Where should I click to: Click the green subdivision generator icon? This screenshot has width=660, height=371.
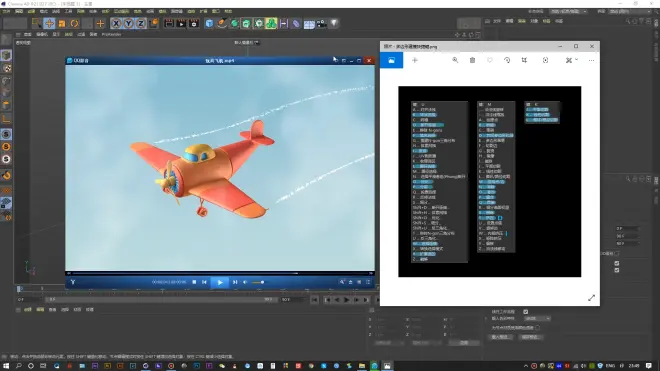tap(234, 24)
